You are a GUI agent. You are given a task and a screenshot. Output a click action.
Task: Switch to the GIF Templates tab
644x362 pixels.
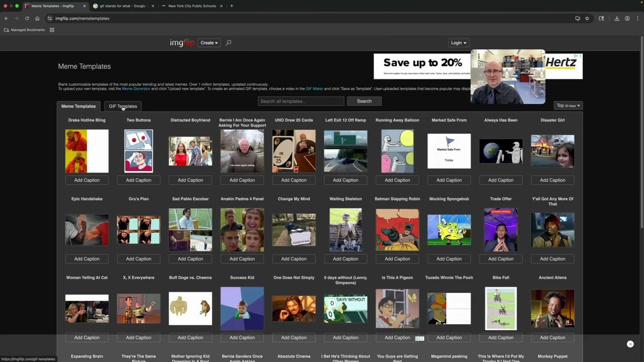pyautogui.click(x=123, y=106)
